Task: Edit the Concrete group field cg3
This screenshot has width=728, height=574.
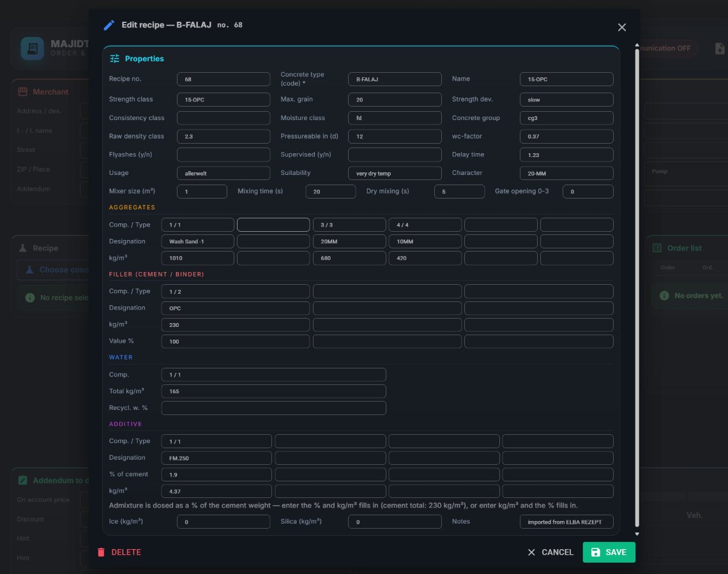Action: (x=566, y=118)
